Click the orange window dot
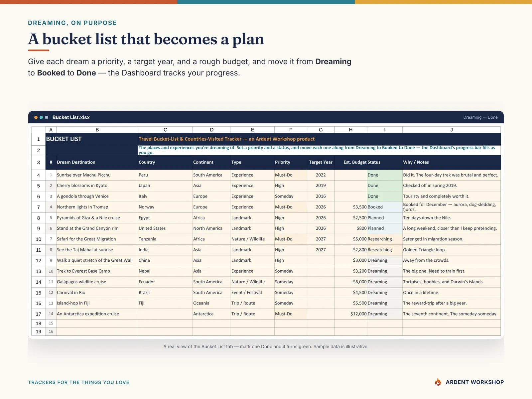 coord(36,117)
